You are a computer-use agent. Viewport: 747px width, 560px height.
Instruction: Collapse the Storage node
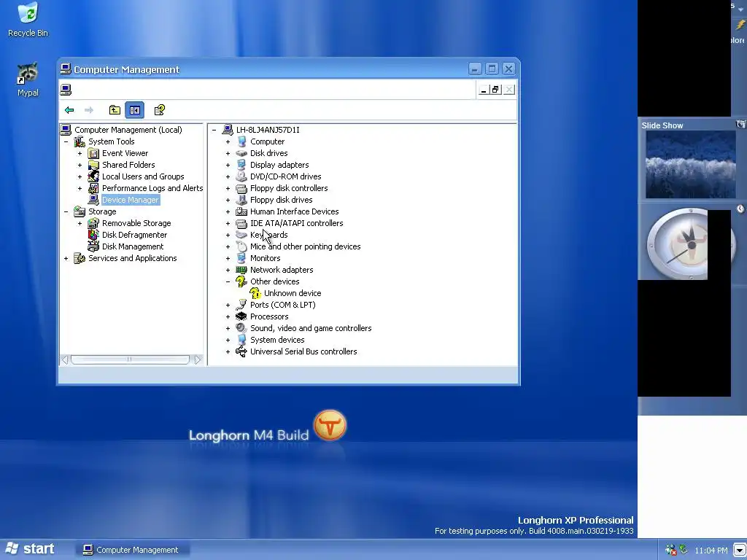tap(66, 211)
